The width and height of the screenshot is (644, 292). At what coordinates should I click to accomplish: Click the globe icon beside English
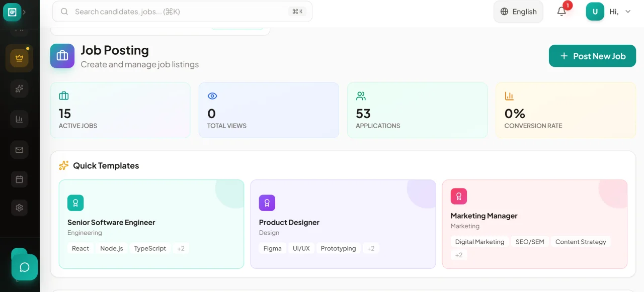(x=504, y=12)
